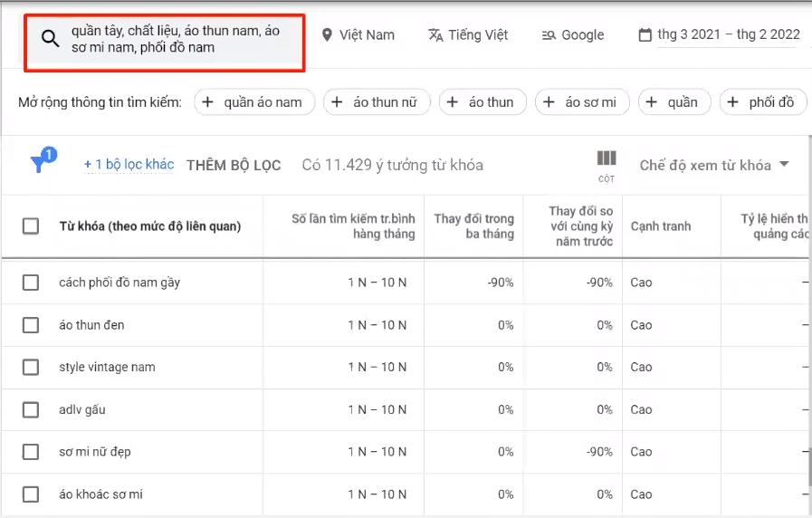Add 'áo thun' suggestion chip
Screen dimensions: 812x518
[x=482, y=102]
